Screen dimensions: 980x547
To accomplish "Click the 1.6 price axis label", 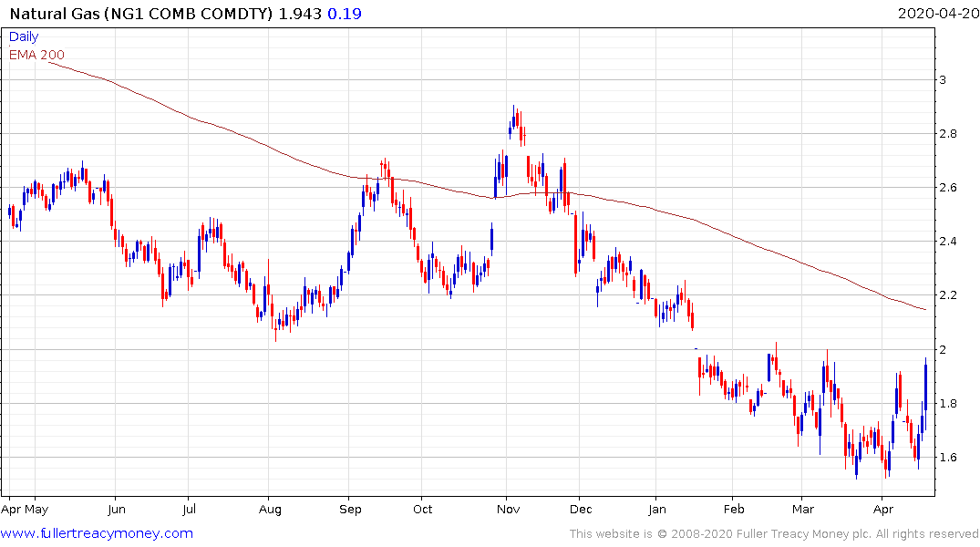I will pos(954,458).
